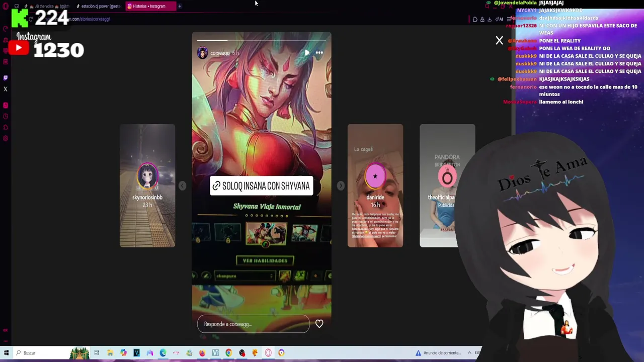Open the theofficialpandora sponsored story preview
644x362 pixels.
pos(447,186)
